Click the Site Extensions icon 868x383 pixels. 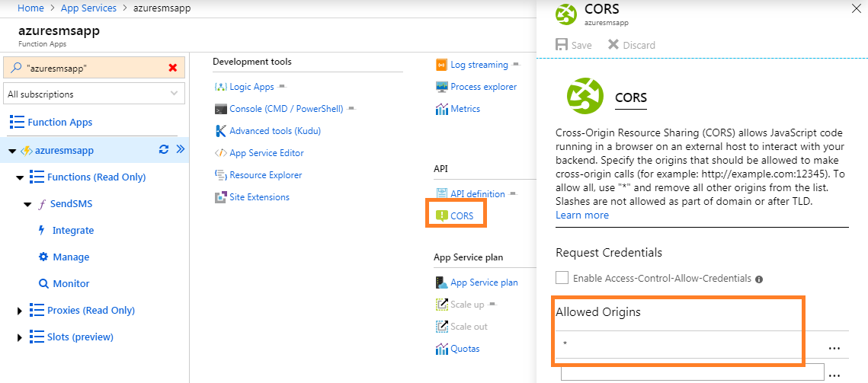point(220,197)
